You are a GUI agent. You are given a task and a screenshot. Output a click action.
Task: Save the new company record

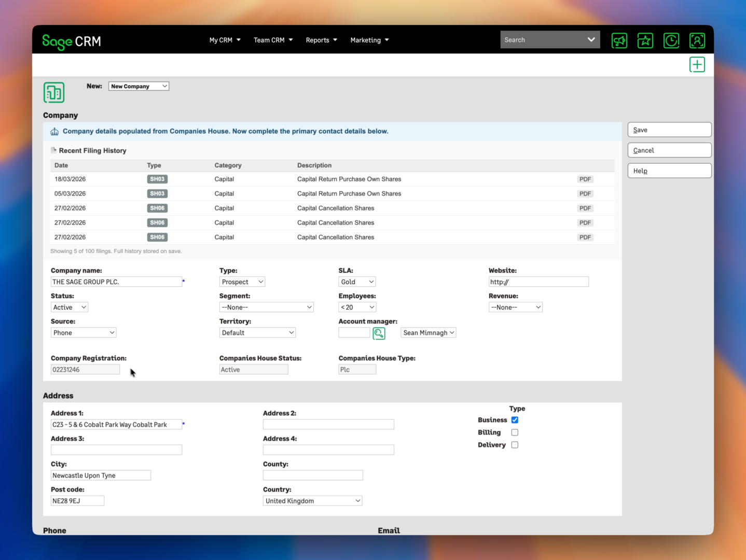pos(669,130)
